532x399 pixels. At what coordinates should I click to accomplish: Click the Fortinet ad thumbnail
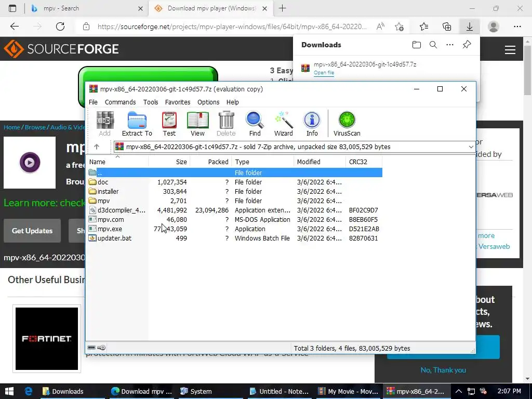pyautogui.click(x=47, y=339)
